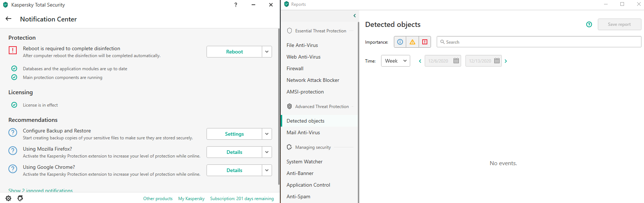The width and height of the screenshot is (644, 203).
Task: Click green help icon beside Save report
Action: [589, 24]
